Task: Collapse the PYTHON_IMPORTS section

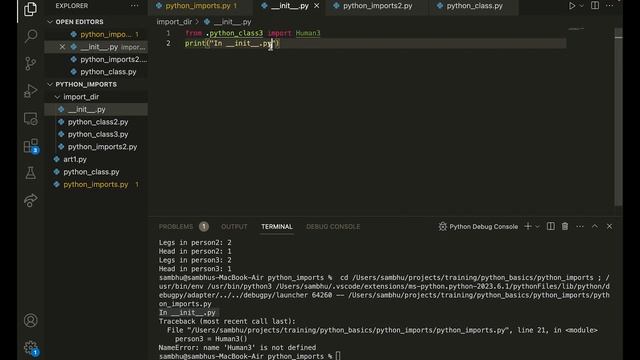Action: point(86,84)
